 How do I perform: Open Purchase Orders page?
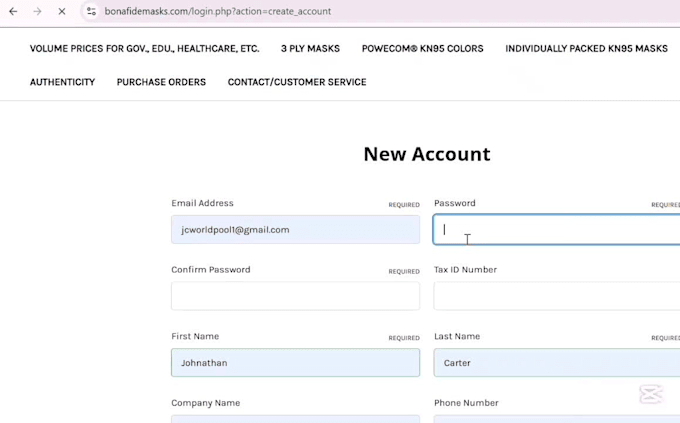pyautogui.click(x=161, y=82)
